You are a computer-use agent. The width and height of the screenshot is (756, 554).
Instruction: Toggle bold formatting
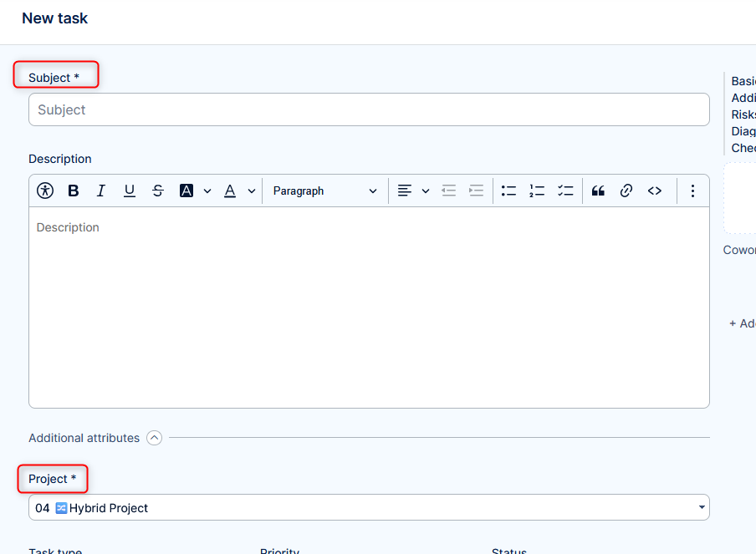(74, 191)
